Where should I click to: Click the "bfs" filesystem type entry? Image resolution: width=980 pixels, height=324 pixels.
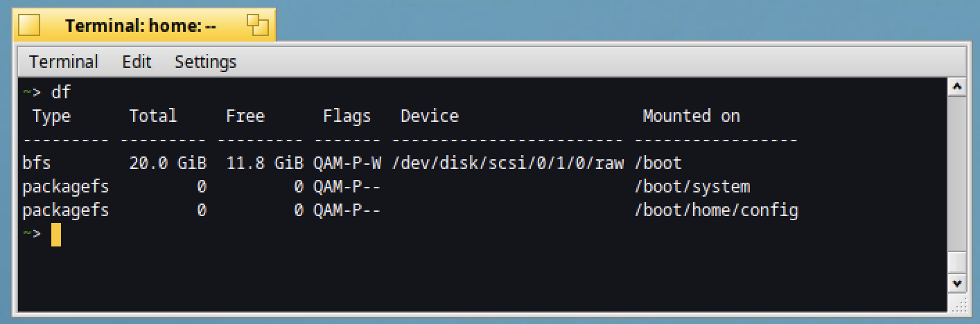37,163
